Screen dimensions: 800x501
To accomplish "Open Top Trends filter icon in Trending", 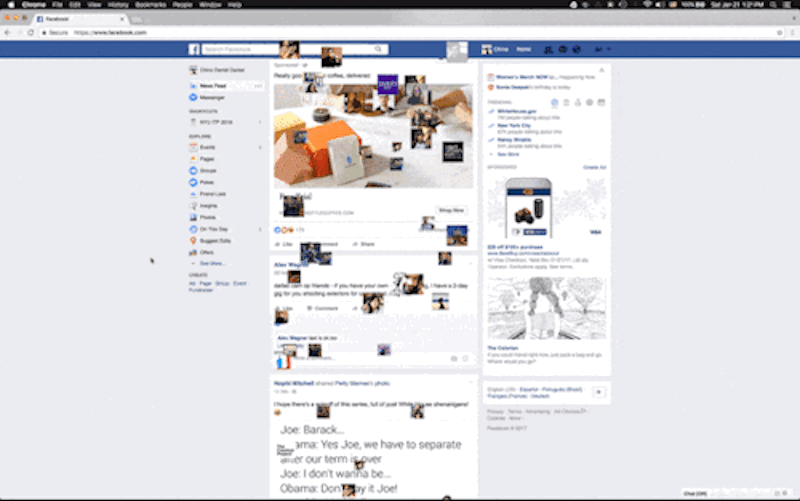I will (555, 103).
